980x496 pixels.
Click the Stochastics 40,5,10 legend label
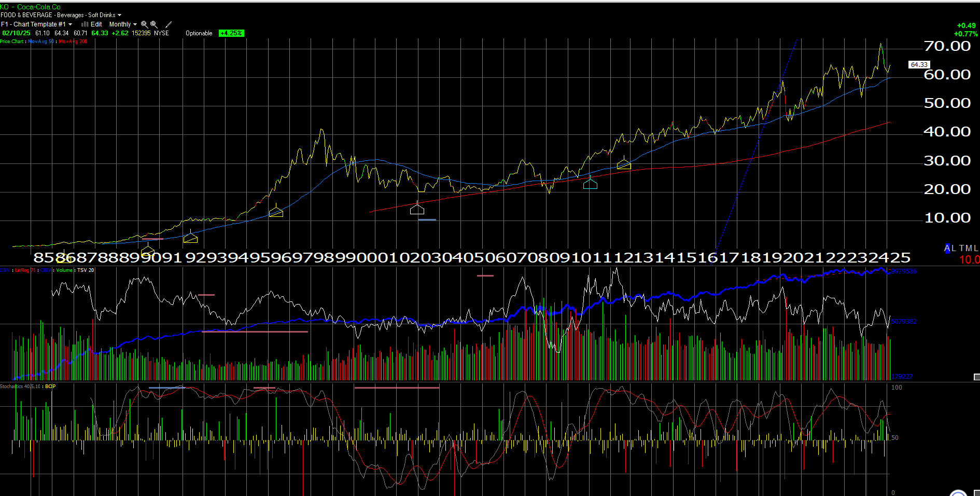click(x=20, y=387)
